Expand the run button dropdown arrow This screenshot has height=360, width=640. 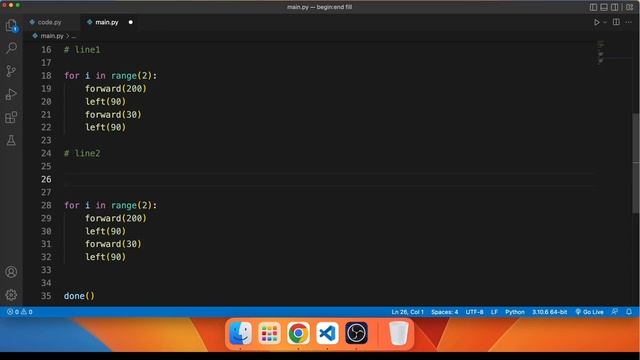click(x=605, y=22)
